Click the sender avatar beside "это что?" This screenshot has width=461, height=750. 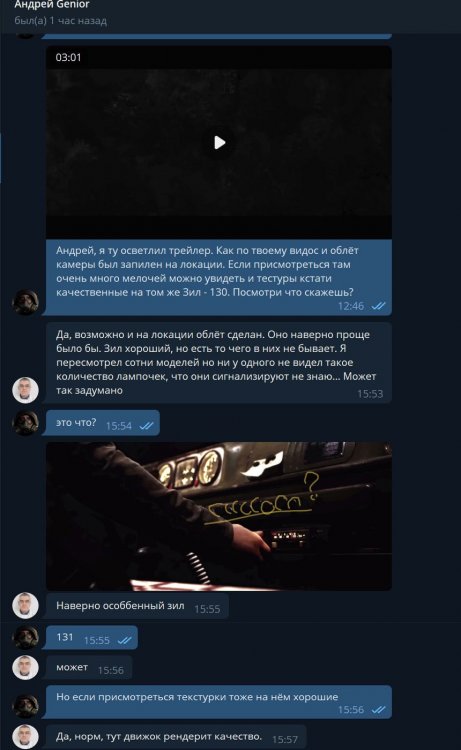[25, 422]
